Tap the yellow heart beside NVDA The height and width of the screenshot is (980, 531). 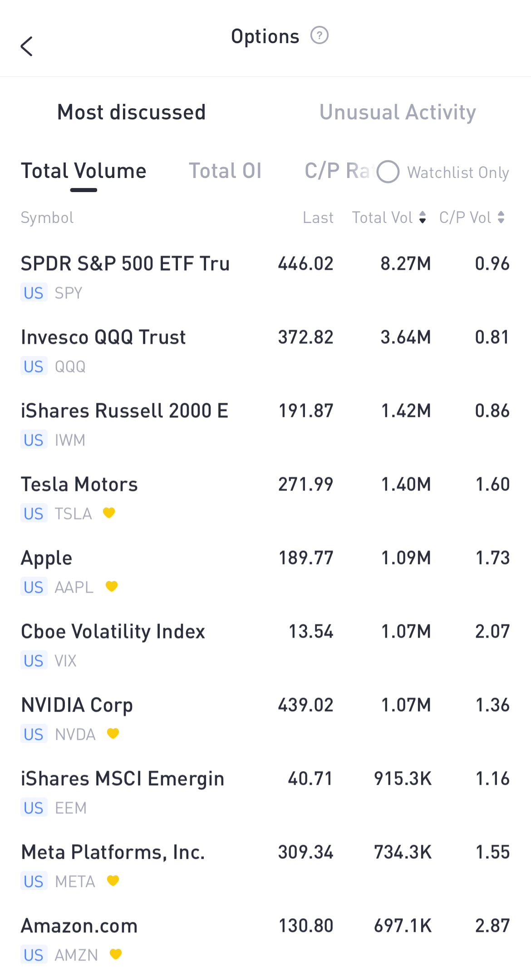click(113, 733)
